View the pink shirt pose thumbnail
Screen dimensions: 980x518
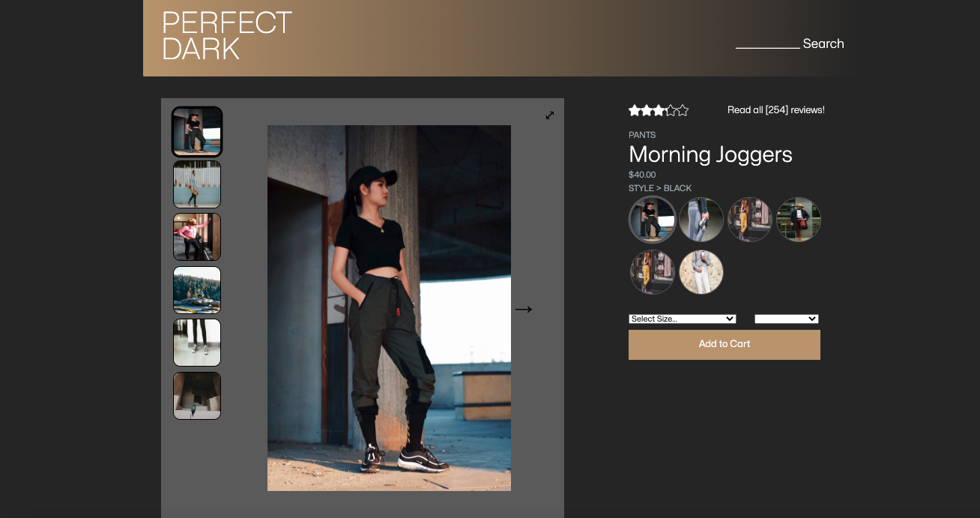click(197, 237)
